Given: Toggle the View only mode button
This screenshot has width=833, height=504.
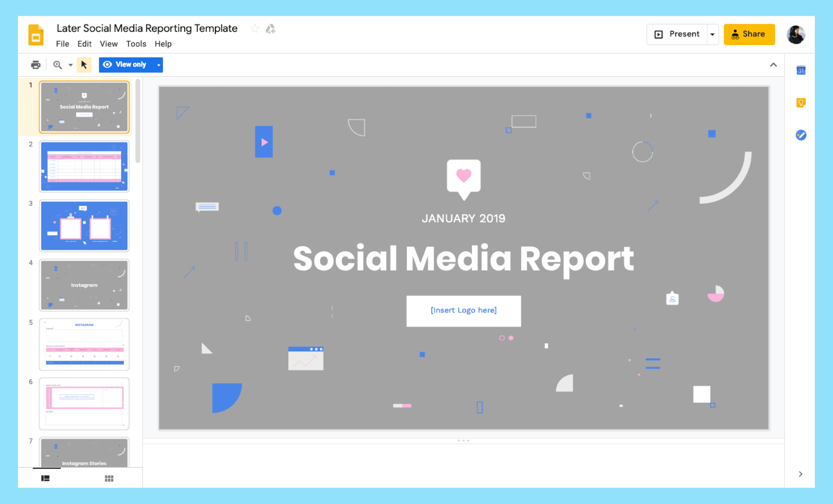Looking at the screenshot, I should pyautogui.click(x=130, y=64).
